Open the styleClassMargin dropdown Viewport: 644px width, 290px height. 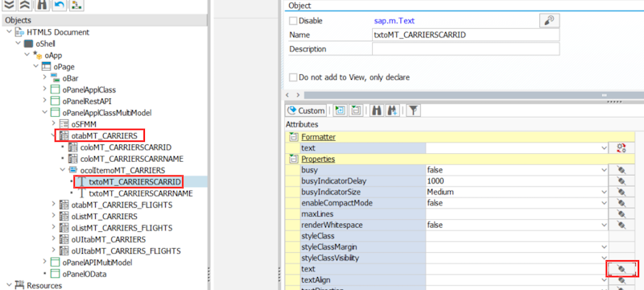click(604, 247)
